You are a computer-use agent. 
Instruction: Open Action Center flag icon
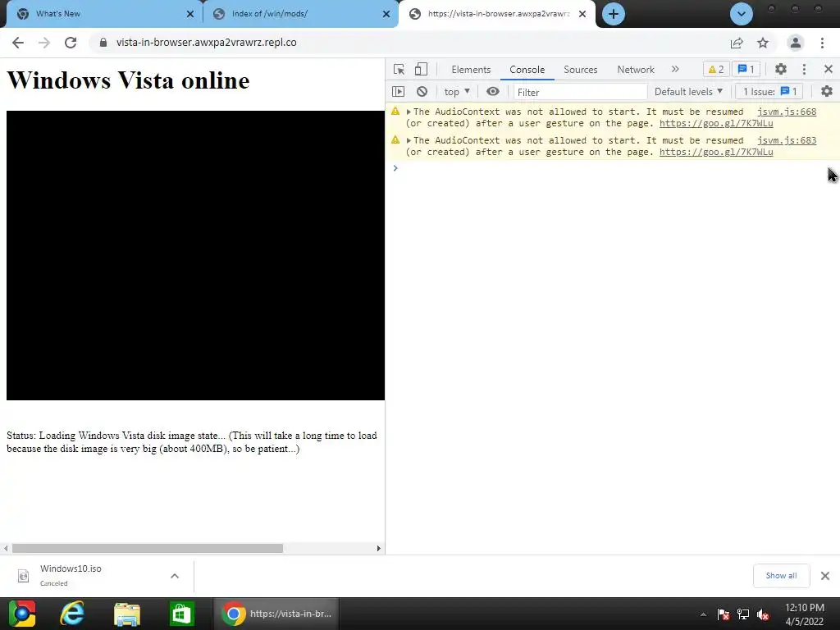click(724, 614)
